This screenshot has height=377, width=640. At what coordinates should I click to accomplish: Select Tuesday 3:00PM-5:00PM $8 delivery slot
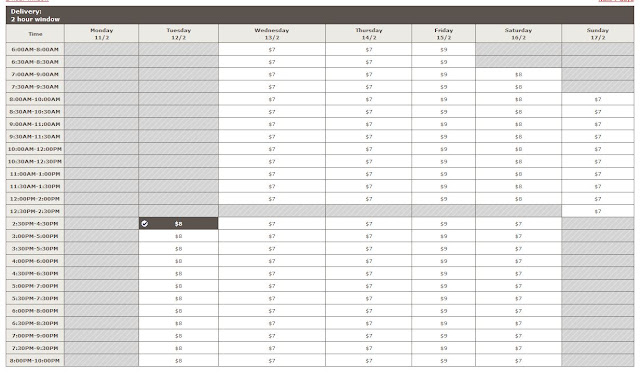tap(178, 236)
